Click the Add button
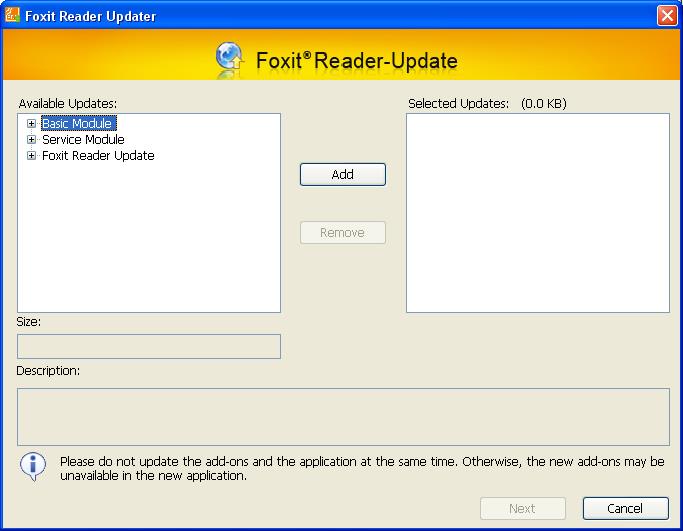 [x=343, y=175]
